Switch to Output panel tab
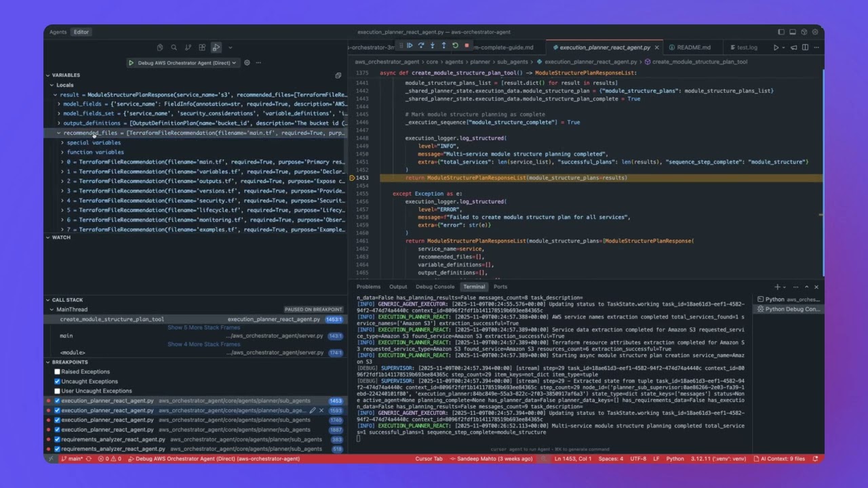This screenshot has height=488, width=868. pos(398,287)
